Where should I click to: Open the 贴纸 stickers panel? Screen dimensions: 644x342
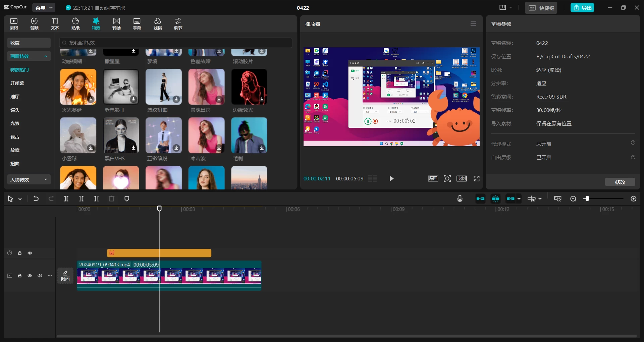point(75,24)
